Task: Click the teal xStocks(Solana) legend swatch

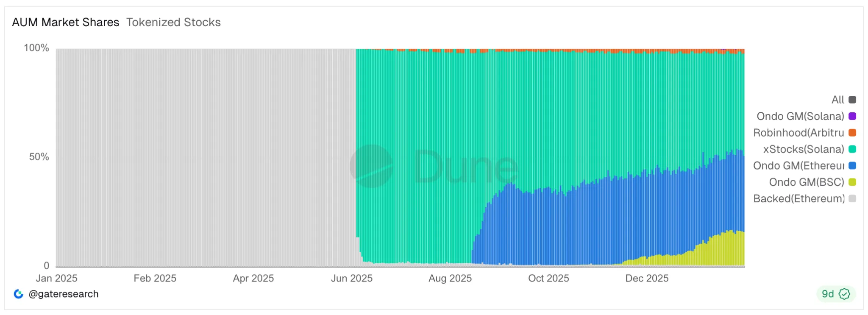Action: pyautogui.click(x=852, y=149)
